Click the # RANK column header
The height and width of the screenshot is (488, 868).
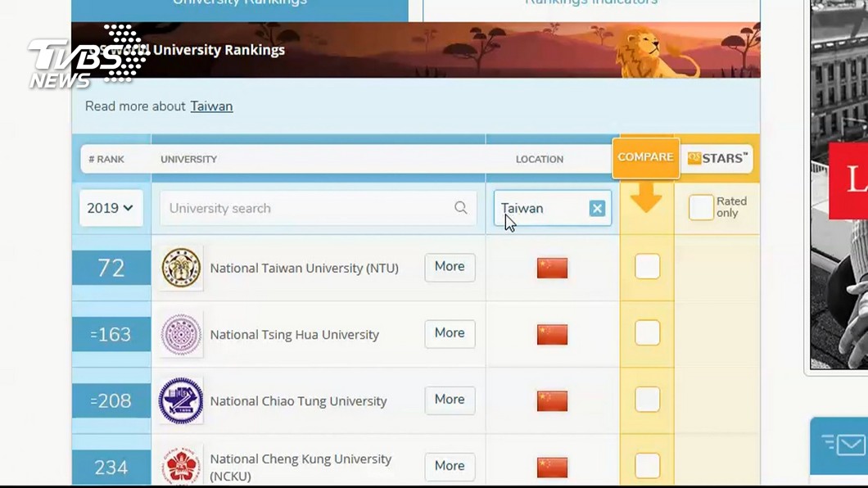click(106, 160)
